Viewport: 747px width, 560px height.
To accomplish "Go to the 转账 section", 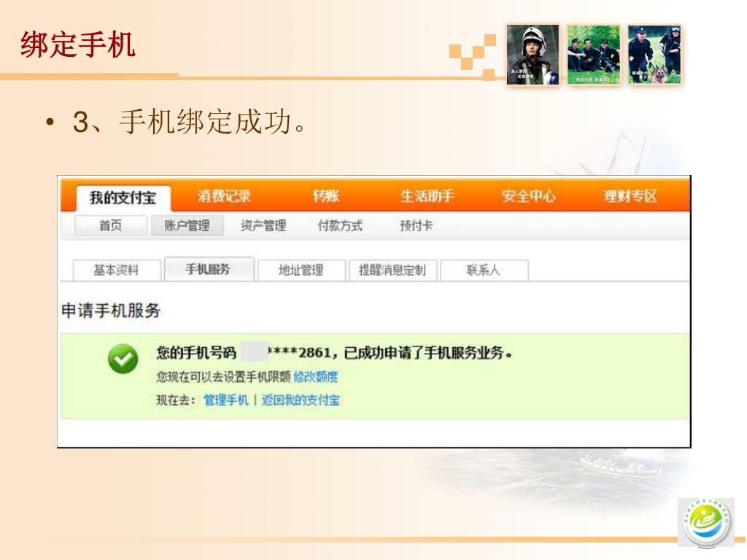I will coord(326,195).
